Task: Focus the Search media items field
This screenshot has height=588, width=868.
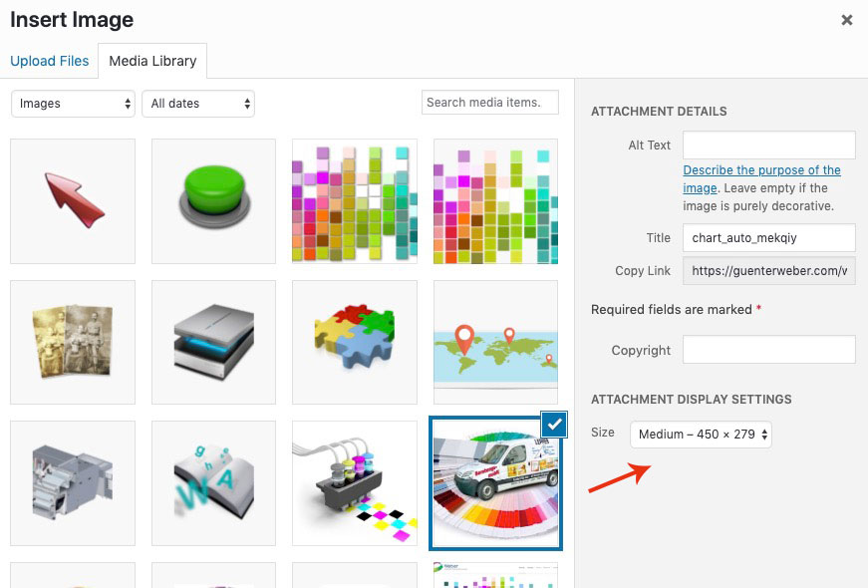Action: [490, 103]
